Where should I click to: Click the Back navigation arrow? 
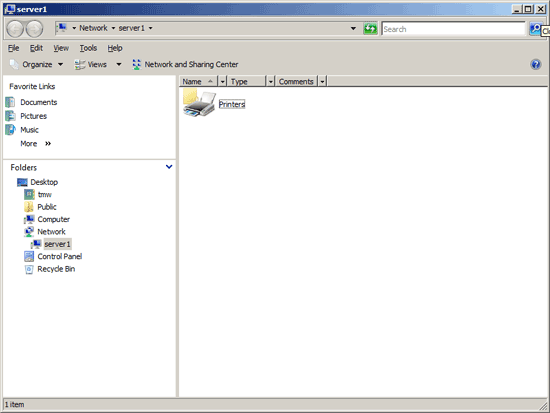(x=15, y=29)
